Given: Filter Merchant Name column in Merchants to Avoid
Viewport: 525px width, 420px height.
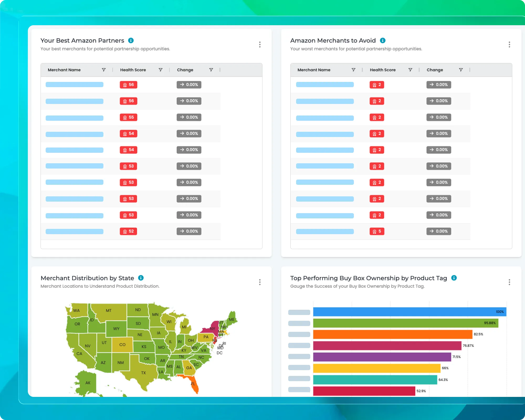Looking at the screenshot, I should [x=353, y=70].
